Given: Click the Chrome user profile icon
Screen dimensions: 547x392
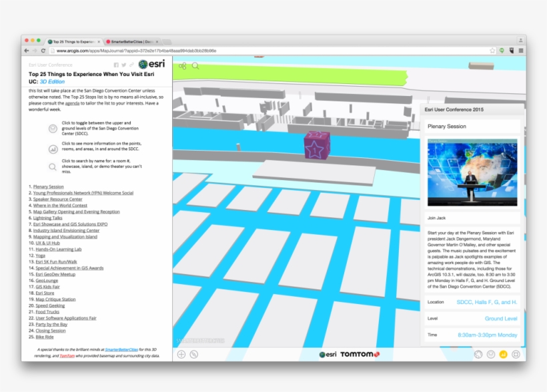Looking at the screenshot, I should coord(520,40).
